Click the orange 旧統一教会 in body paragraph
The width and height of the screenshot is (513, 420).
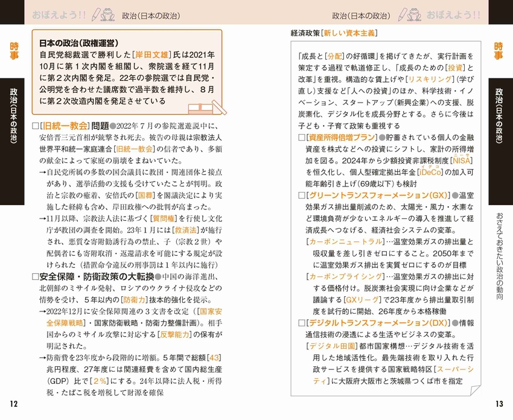(135, 149)
